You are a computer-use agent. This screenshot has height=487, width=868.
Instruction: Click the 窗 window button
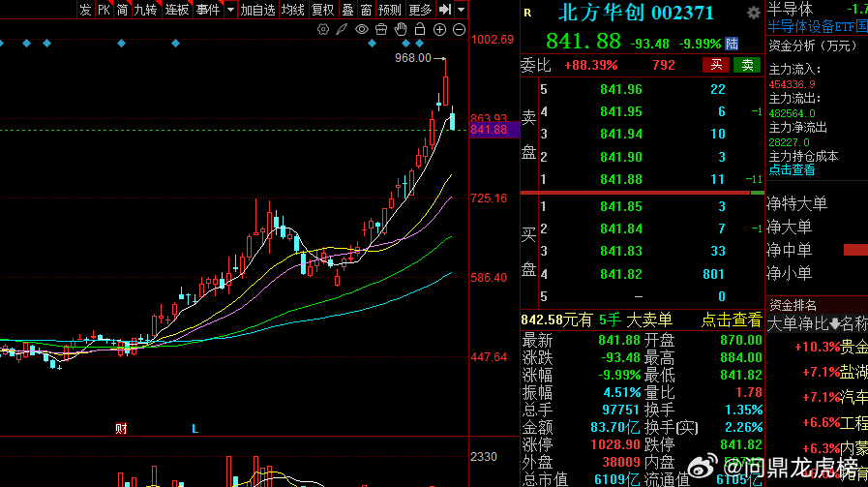[366, 10]
